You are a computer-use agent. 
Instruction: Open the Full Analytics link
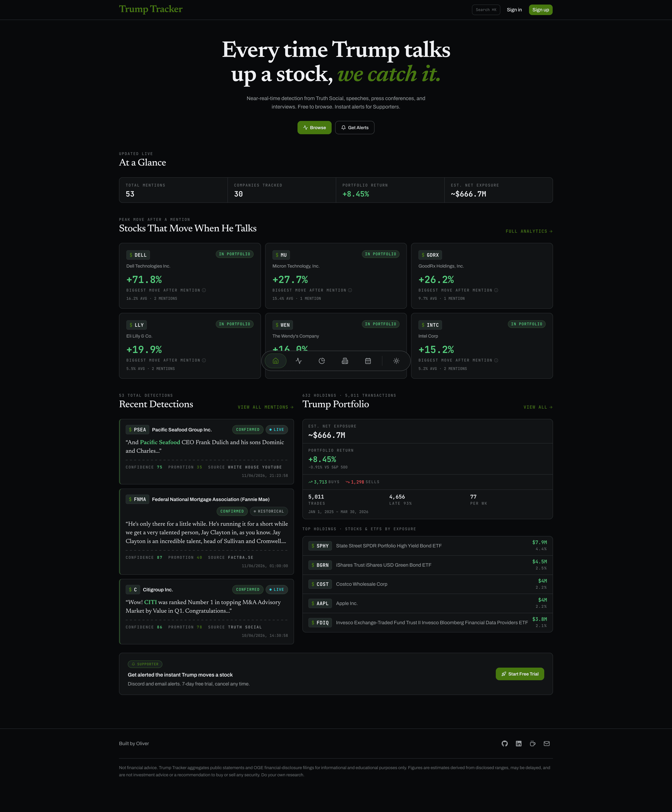pyautogui.click(x=529, y=231)
